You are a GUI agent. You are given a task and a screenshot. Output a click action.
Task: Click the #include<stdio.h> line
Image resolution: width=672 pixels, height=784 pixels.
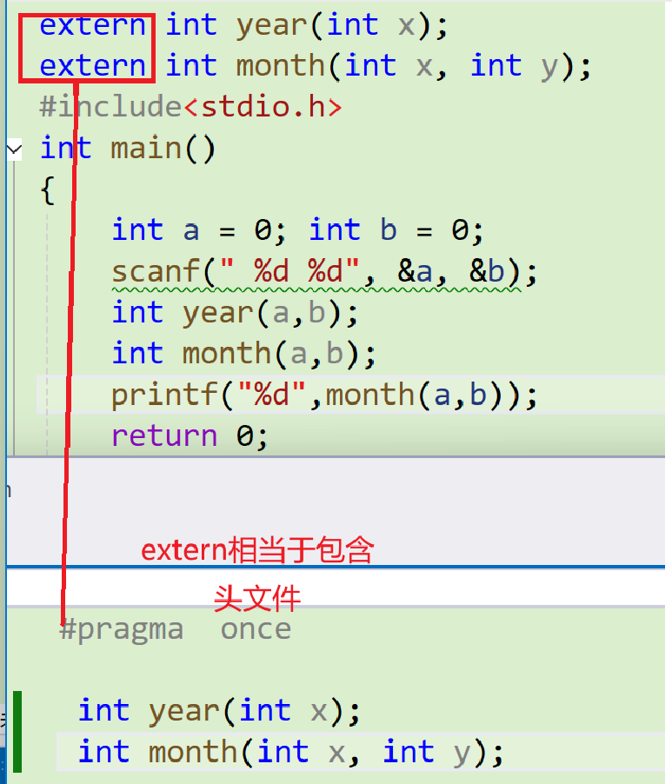tap(190, 107)
